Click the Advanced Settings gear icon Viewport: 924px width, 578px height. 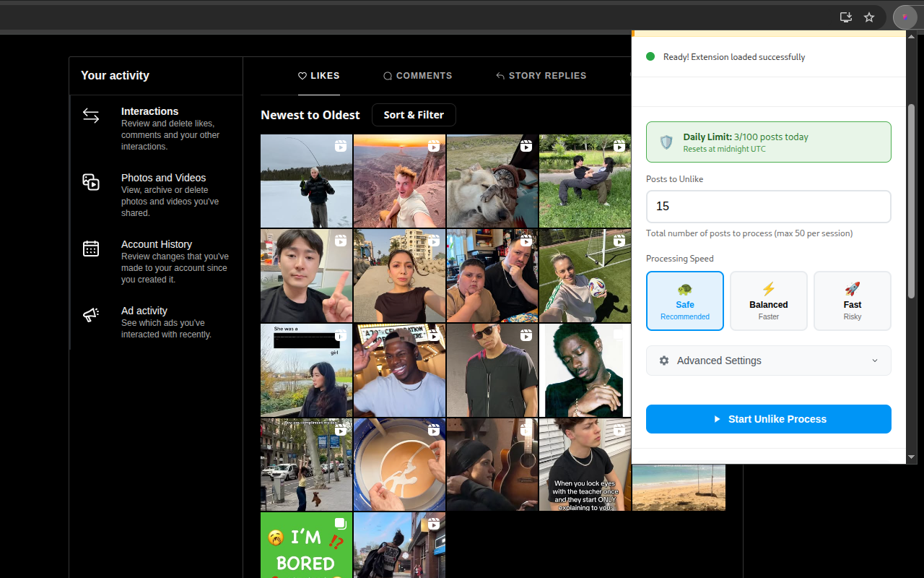point(664,361)
